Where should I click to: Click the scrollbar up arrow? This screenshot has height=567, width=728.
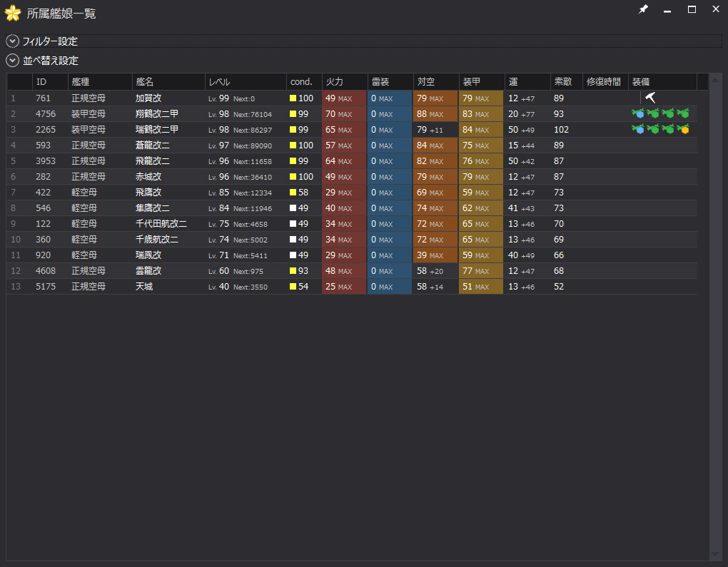(715, 81)
